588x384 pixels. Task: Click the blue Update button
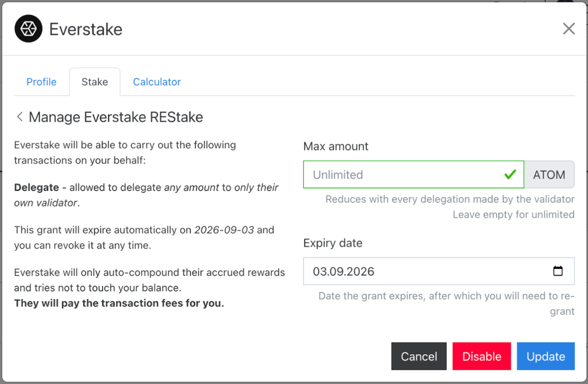click(546, 356)
